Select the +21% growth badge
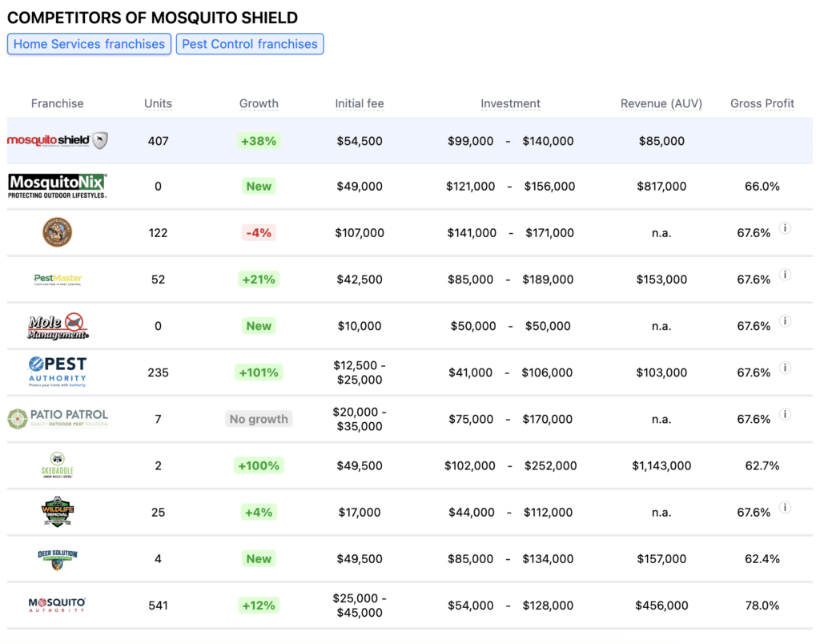This screenshot has height=644, width=820. [259, 280]
